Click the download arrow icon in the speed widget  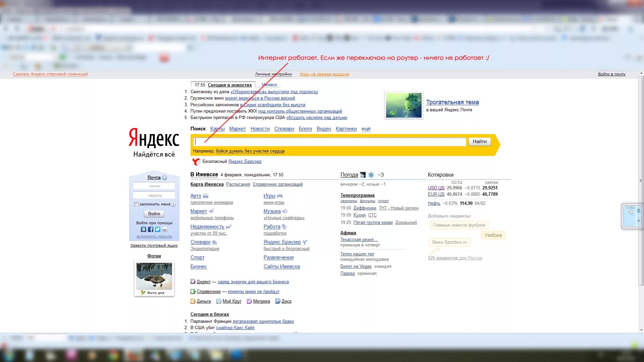pyautogui.click(x=639, y=211)
